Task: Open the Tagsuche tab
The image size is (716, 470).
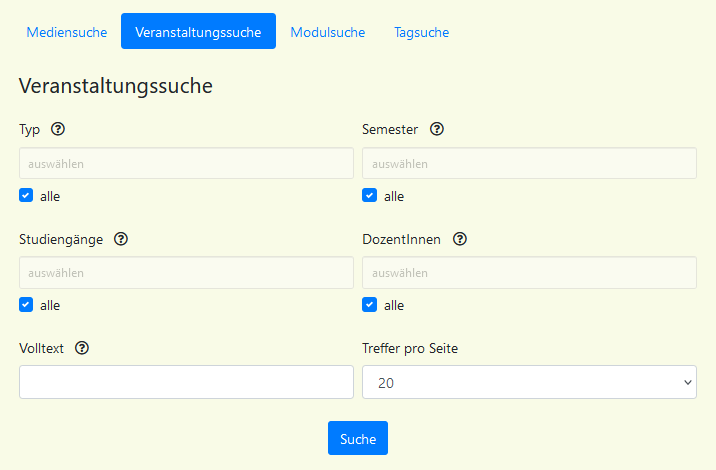Action: coord(421,32)
